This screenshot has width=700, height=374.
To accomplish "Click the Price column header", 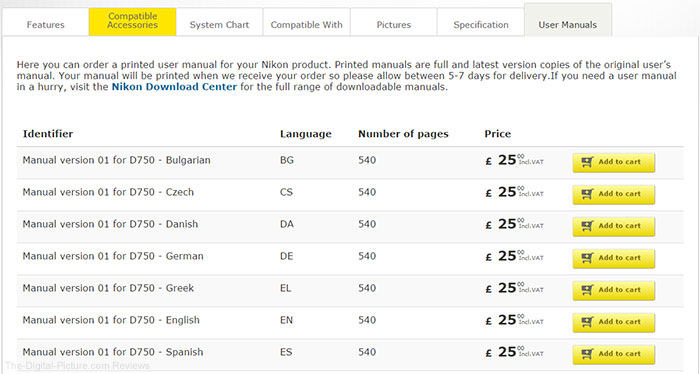I will click(x=498, y=134).
